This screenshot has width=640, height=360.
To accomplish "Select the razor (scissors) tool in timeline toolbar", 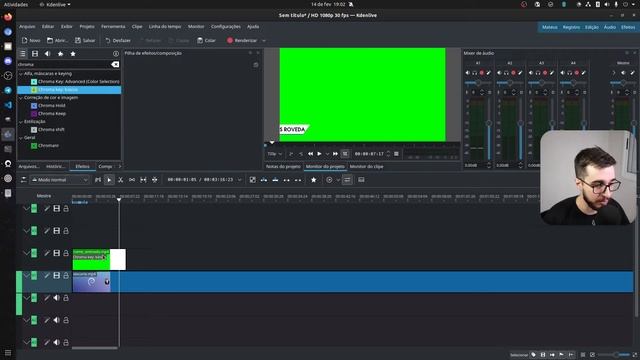I will [x=120, y=180].
